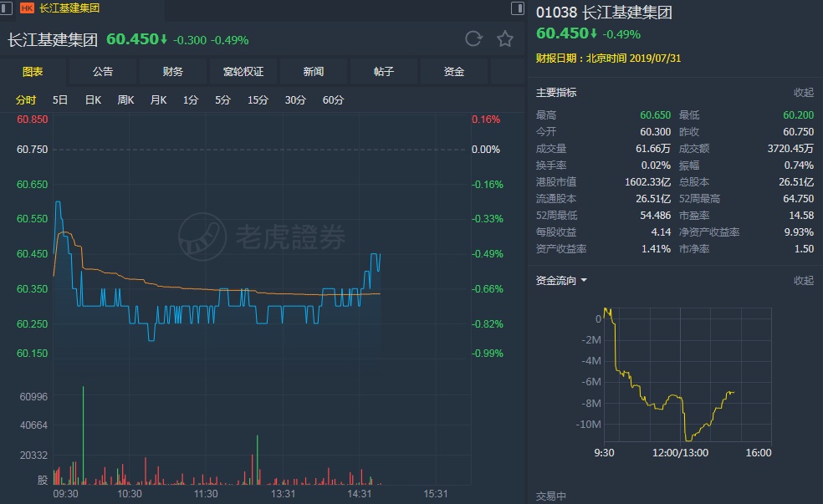The height and width of the screenshot is (504, 823).
Task: Select the 60分 chart interval
Action: pos(333,99)
